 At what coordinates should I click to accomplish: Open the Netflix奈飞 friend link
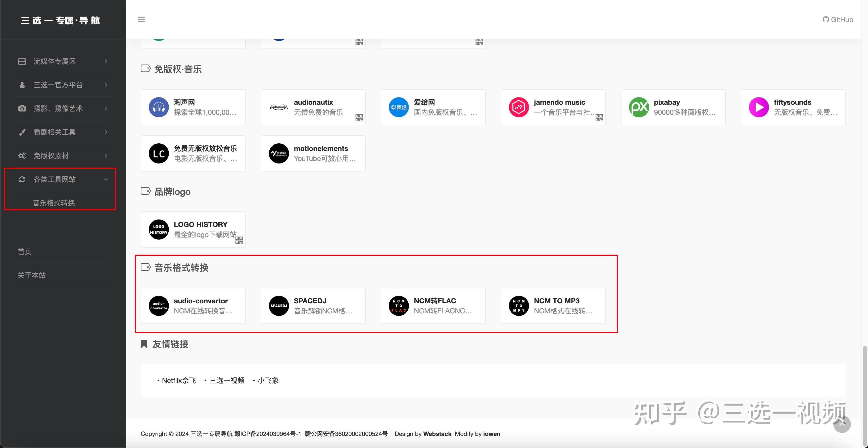(179, 380)
